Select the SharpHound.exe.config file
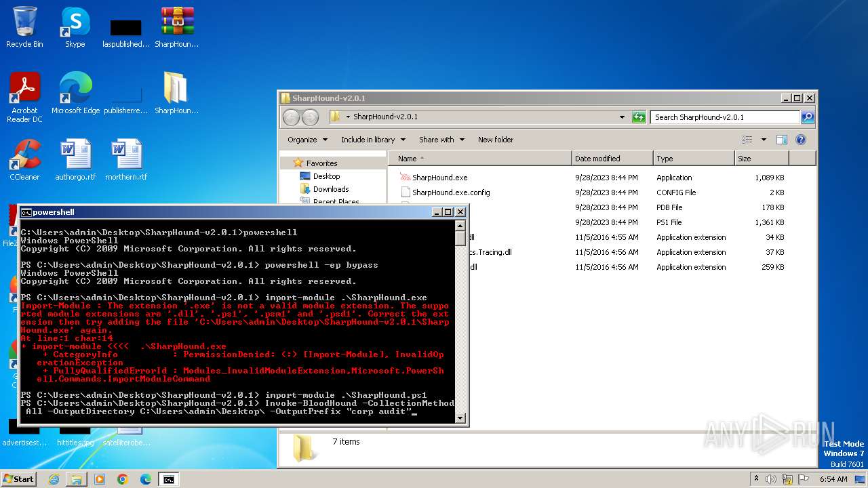 (x=451, y=192)
